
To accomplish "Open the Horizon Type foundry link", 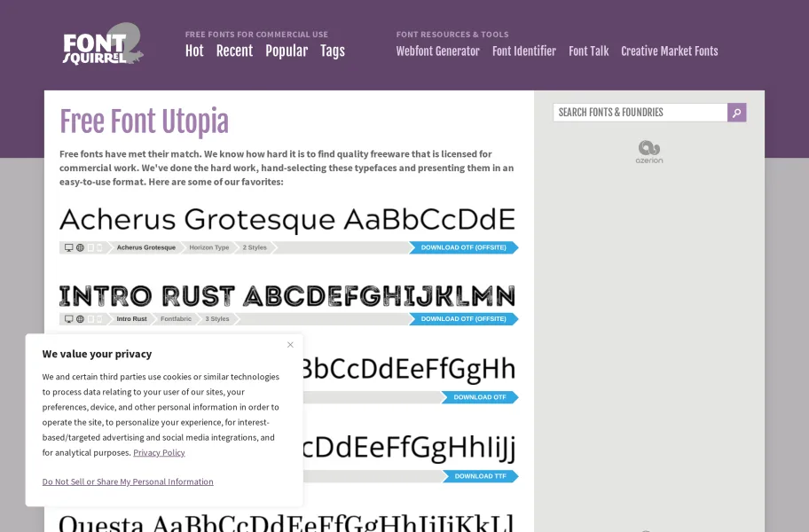I will (209, 247).
